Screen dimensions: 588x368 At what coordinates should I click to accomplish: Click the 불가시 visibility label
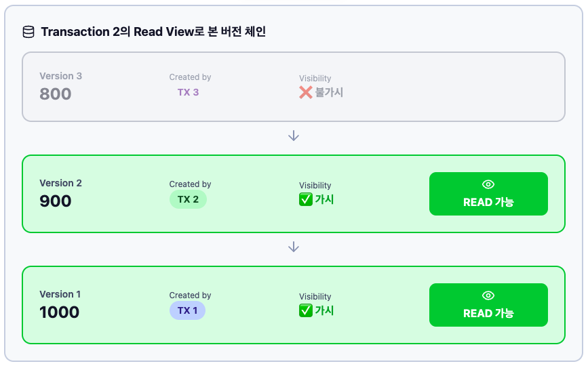(329, 92)
